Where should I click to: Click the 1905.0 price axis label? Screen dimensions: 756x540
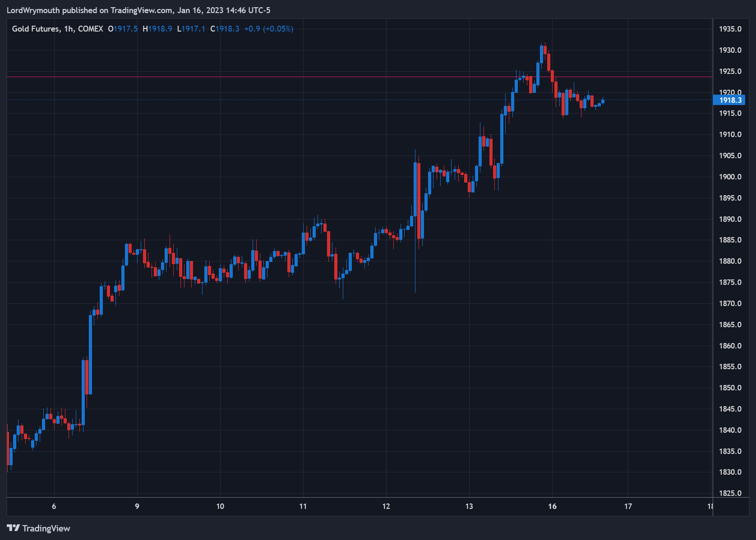click(x=730, y=156)
